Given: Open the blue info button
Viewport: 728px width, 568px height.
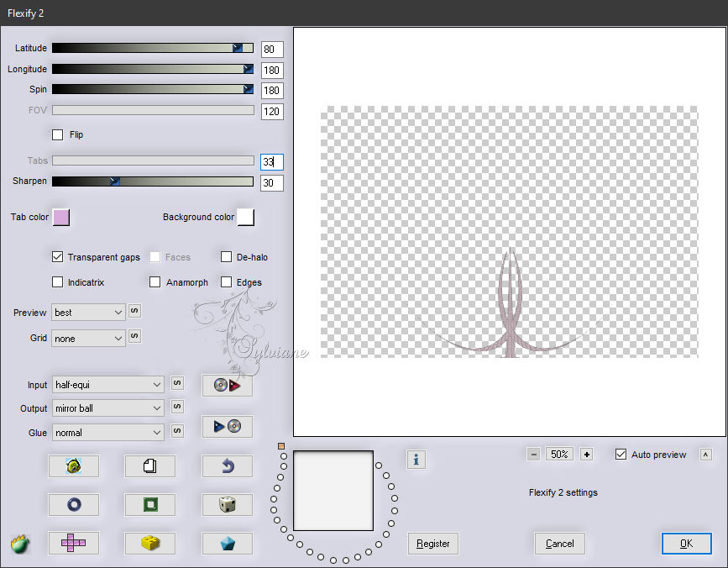Looking at the screenshot, I should (416, 460).
